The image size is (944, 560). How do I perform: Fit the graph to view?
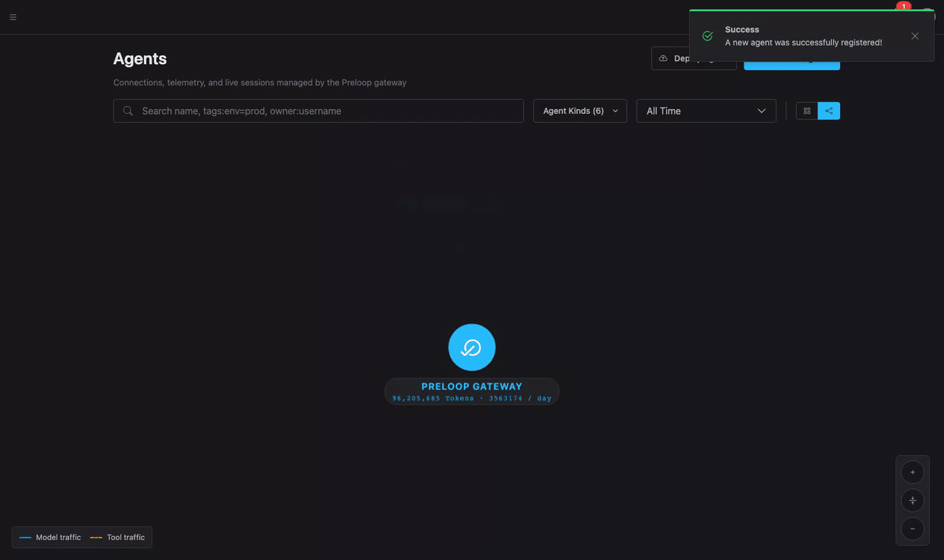point(912,501)
